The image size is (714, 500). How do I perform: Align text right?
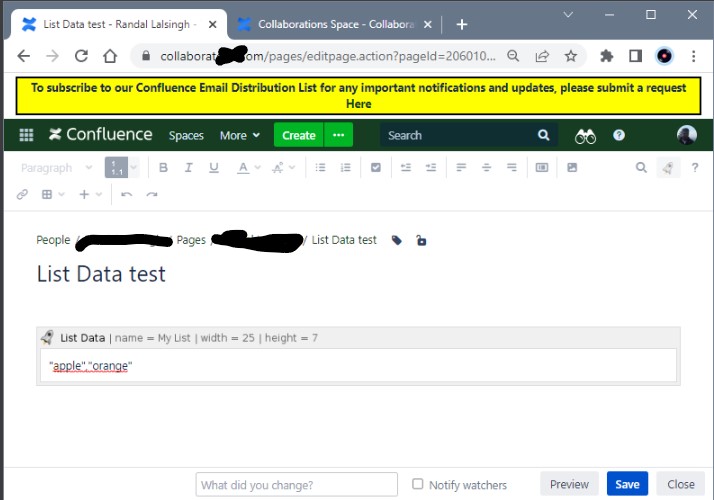512,168
